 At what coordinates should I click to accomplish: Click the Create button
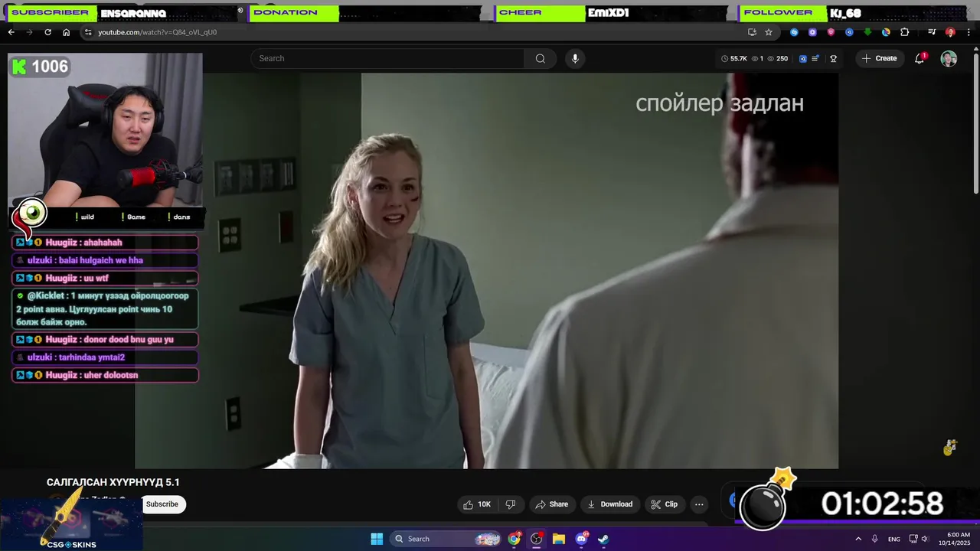tap(879, 58)
